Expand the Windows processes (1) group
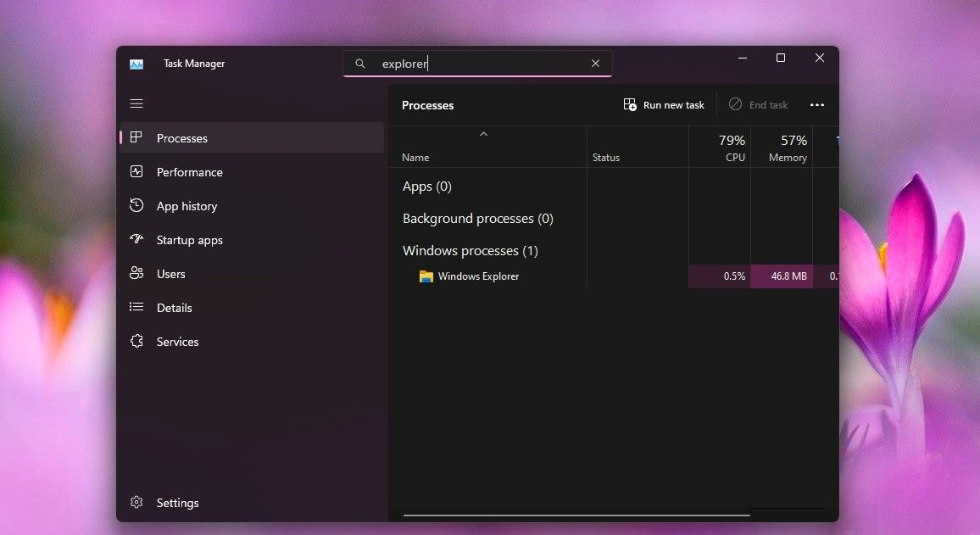The height and width of the screenshot is (535, 980). (470, 250)
